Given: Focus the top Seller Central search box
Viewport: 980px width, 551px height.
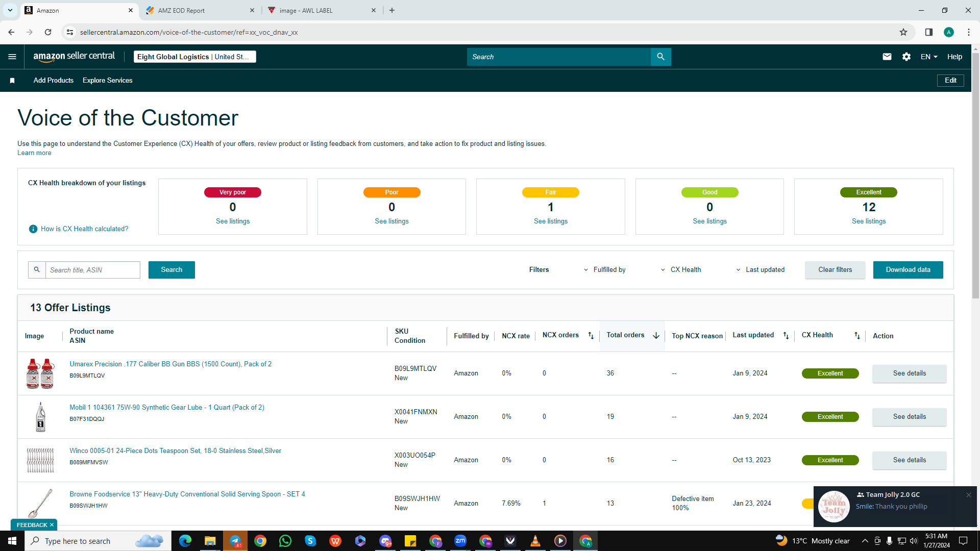Looking at the screenshot, I should pyautogui.click(x=559, y=57).
